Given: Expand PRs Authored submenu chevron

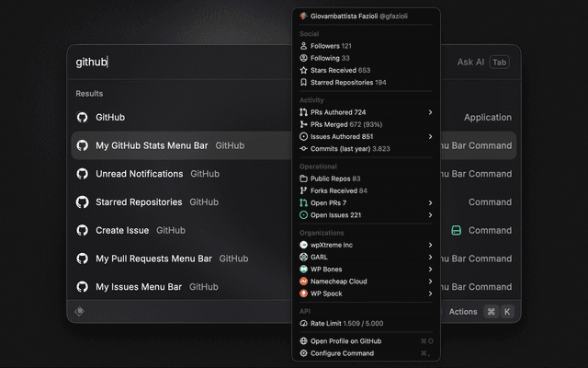Looking at the screenshot, I should 430,112.
